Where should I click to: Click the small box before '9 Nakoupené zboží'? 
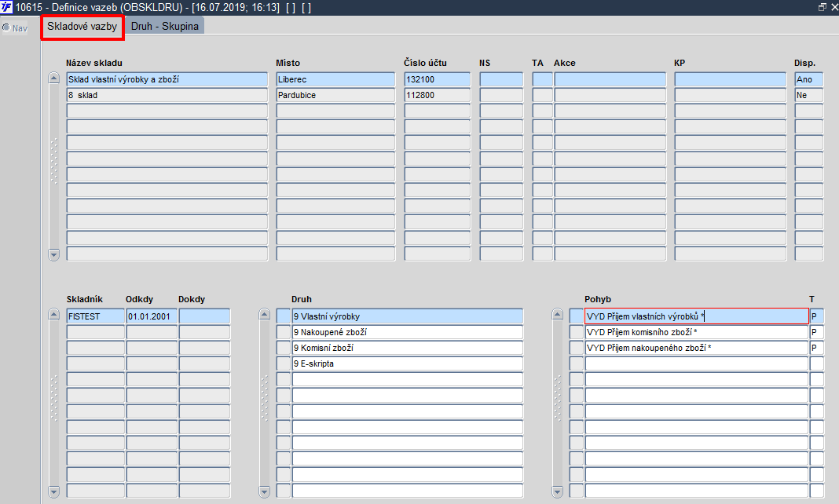coord(284,332)
